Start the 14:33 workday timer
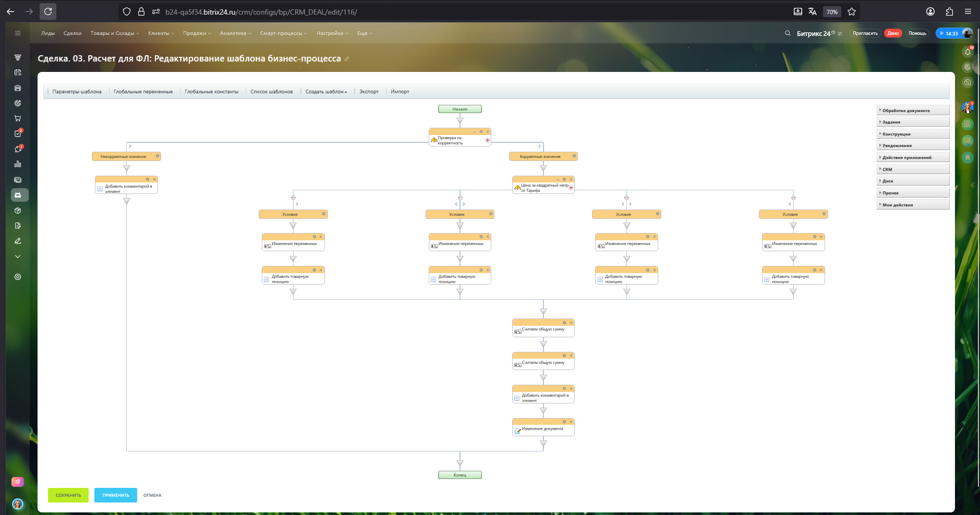Image resolution: width=980 pixels, height=515 pixels. (948, 33)
